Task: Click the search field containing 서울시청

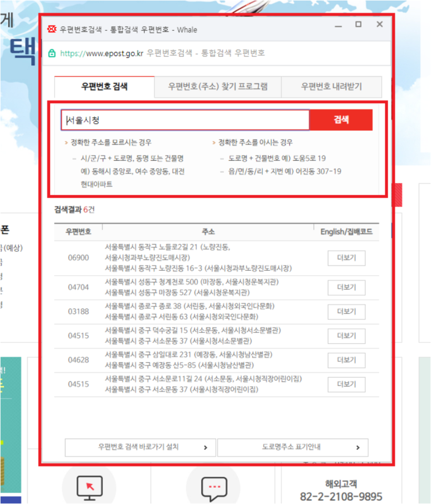Action: (185, 120)
